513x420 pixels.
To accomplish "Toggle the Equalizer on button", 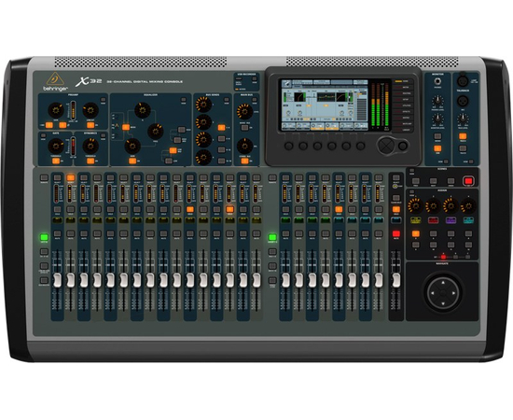I will (x=132, y=161).
